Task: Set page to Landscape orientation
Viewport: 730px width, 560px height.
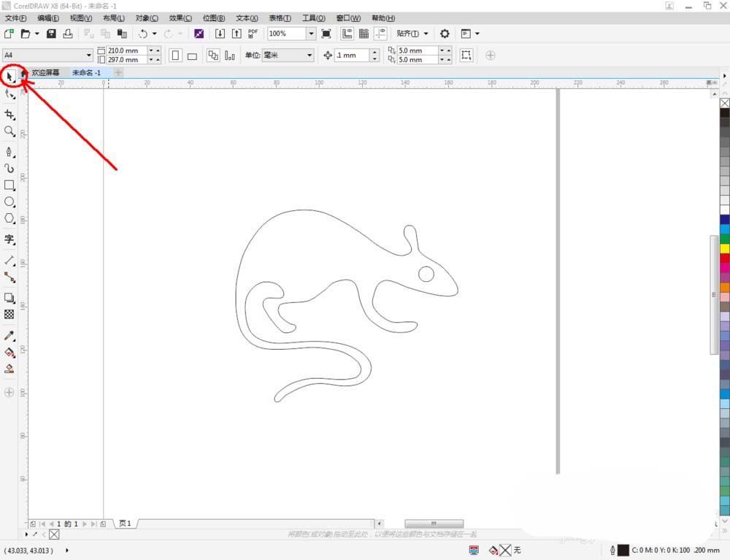Action: click(x=192, y=55)
